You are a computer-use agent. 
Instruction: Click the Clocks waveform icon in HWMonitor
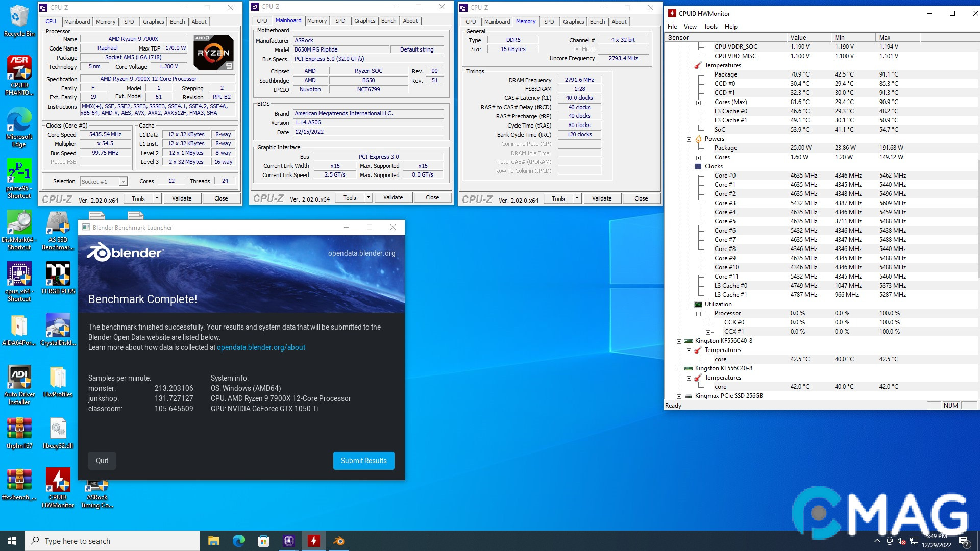point(699,166)
